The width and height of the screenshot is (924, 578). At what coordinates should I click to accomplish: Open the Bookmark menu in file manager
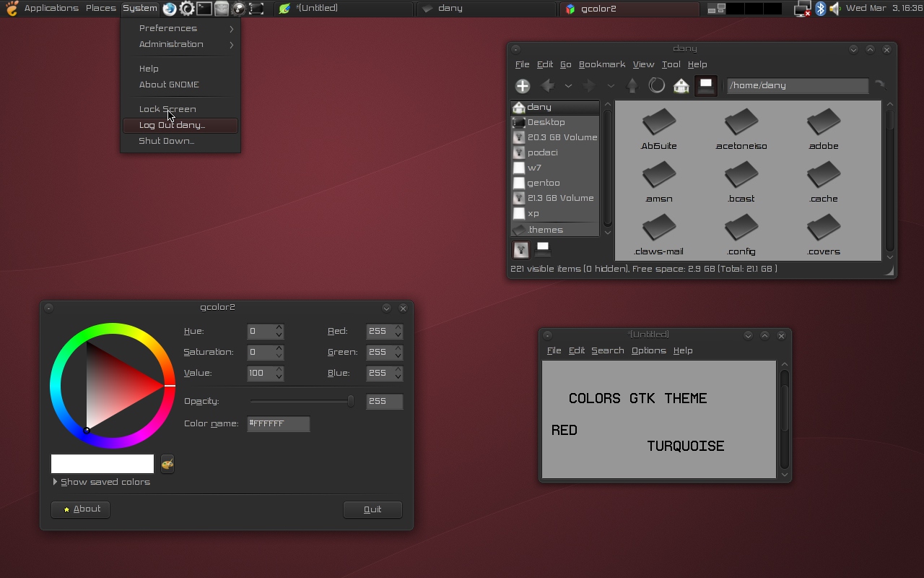[602, 64]
